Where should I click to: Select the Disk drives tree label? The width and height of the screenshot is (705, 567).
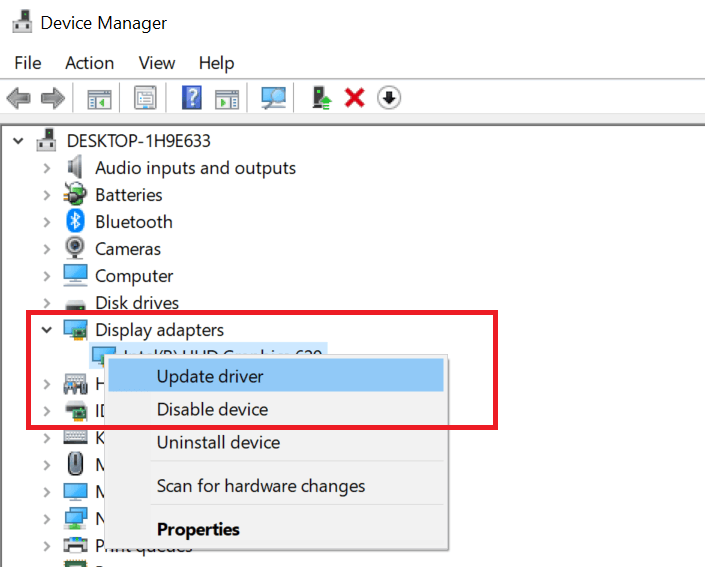[x=137, y=303]
